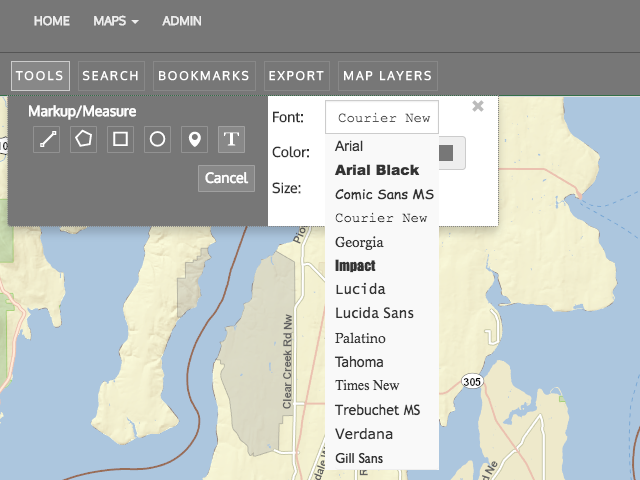Click the Highway 305 shield on map

472,380
